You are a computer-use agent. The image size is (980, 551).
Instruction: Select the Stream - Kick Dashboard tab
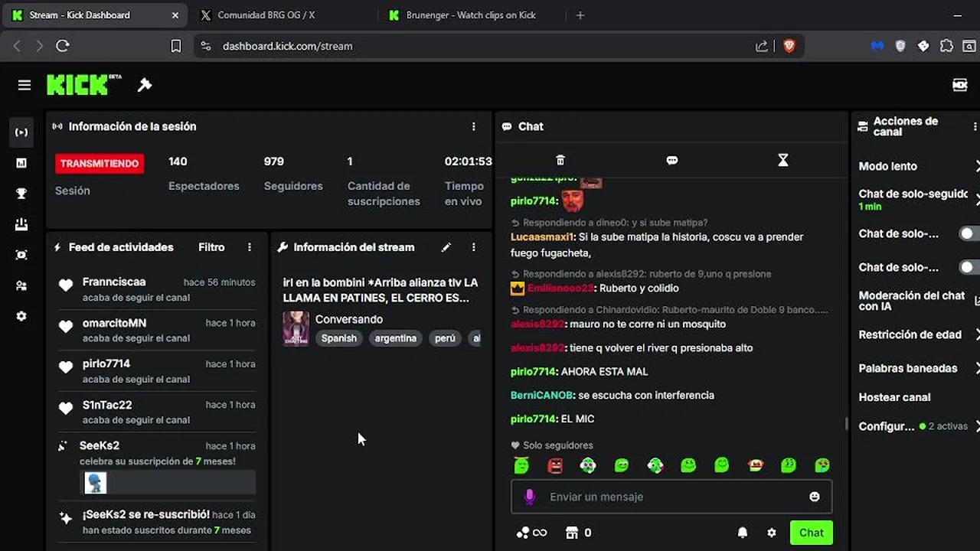(x=95, y=15)
